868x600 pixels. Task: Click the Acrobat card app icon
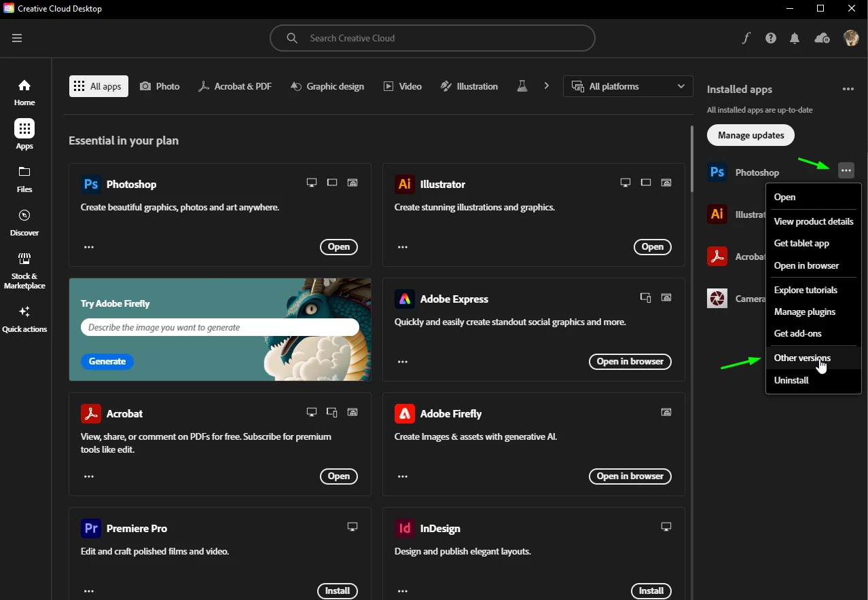coord(90,413)
